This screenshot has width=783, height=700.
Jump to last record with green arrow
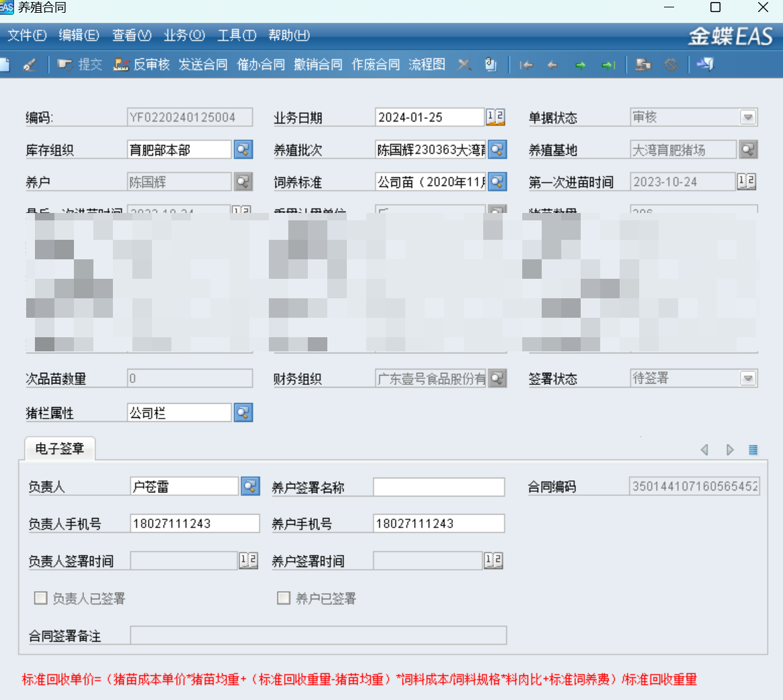pyautogui.click(x=608, y=65)
